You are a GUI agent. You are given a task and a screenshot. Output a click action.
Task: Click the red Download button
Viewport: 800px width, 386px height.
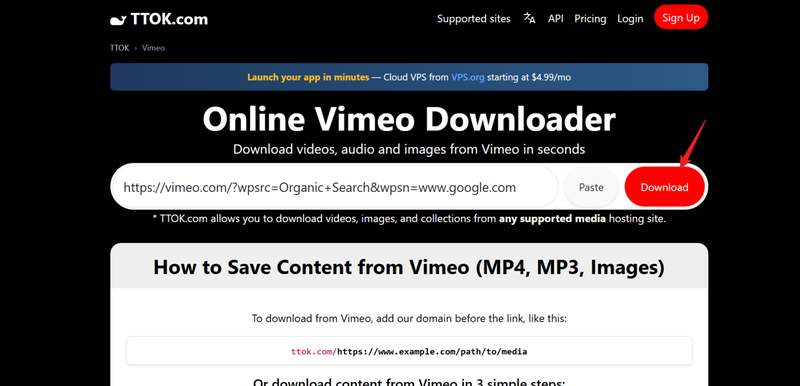pyautogui.click(x=664, y=187)
